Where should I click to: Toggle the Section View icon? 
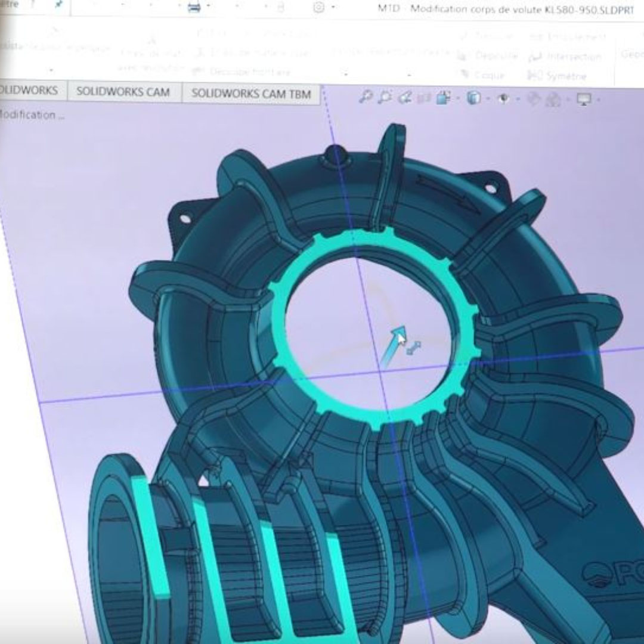pyautogui.click(x=425, y=98)
